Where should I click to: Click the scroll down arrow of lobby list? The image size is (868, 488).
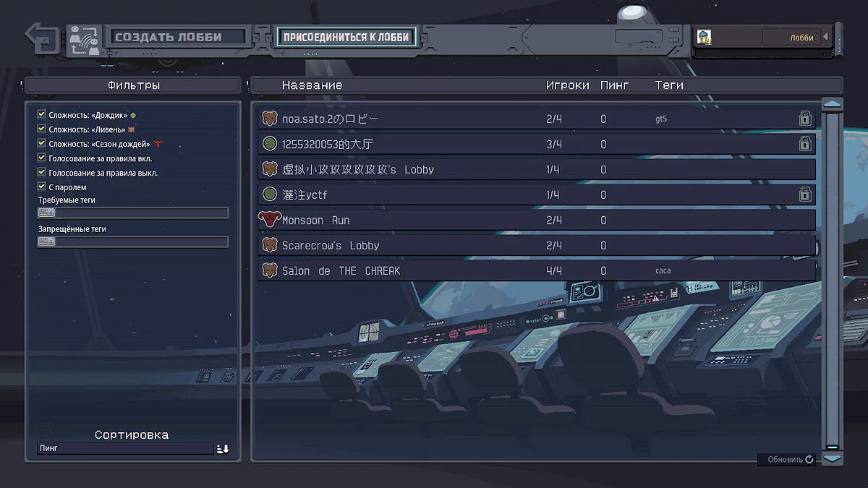(833, 458)
